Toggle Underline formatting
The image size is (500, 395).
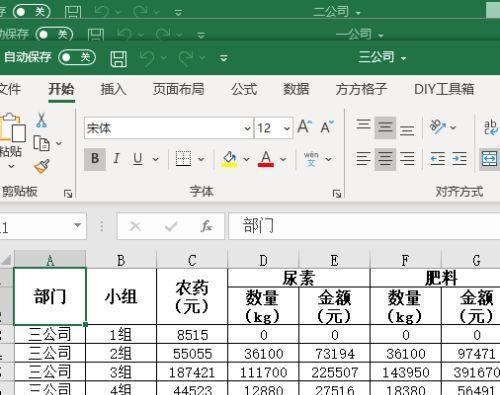click(138, 159)
